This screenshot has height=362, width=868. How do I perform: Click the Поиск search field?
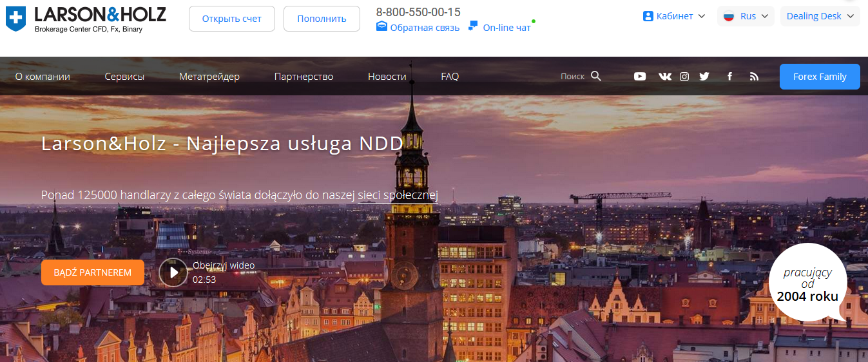pyautogui.click(x=573, y=76)
